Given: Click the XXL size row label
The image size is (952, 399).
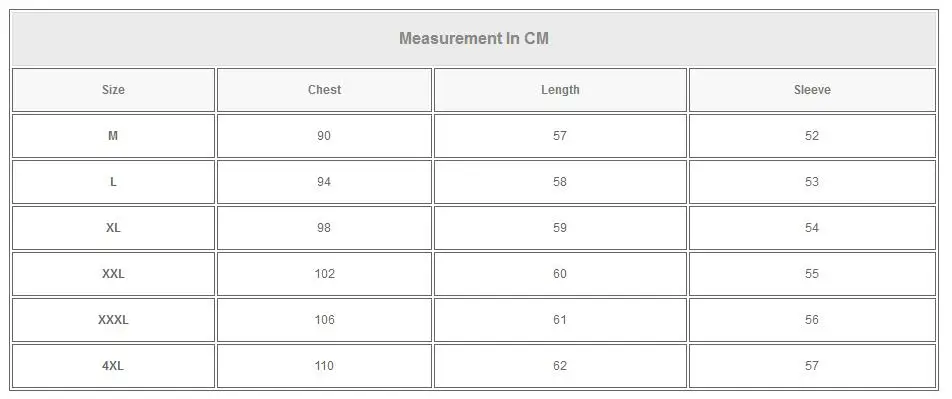Looking at the screenshot, I should click(113, 274).
